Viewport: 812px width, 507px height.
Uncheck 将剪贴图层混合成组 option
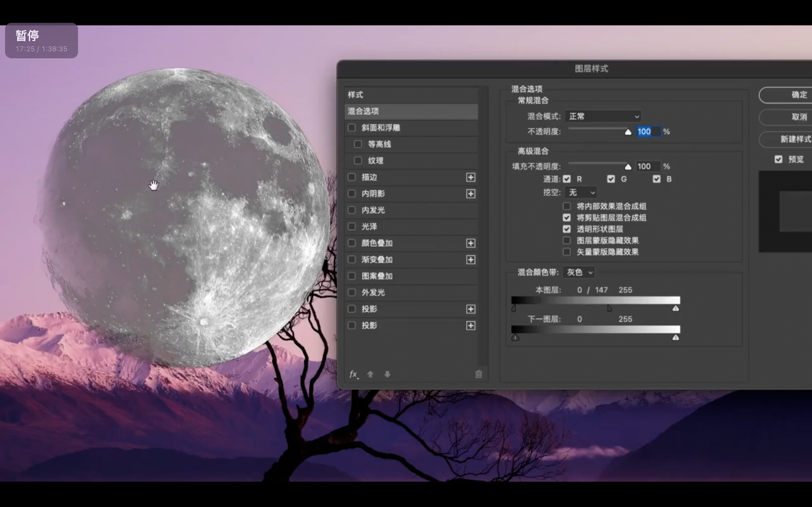coord(566,218)
